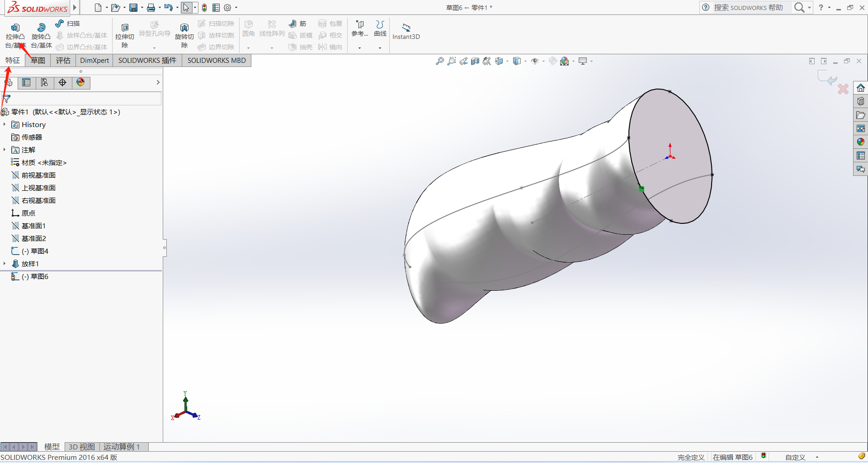868x463 pixels.
Task: Click the Sweep (扫描) feature icon
Action: [x=60, y=24]
